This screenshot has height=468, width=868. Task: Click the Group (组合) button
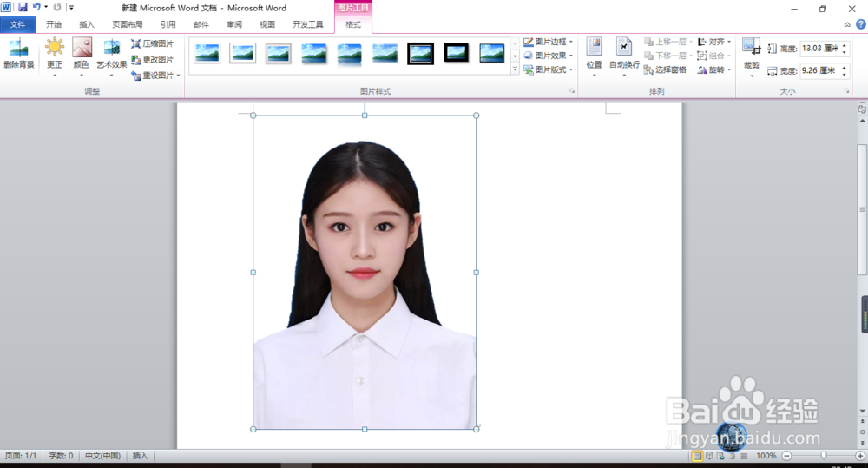714,56
